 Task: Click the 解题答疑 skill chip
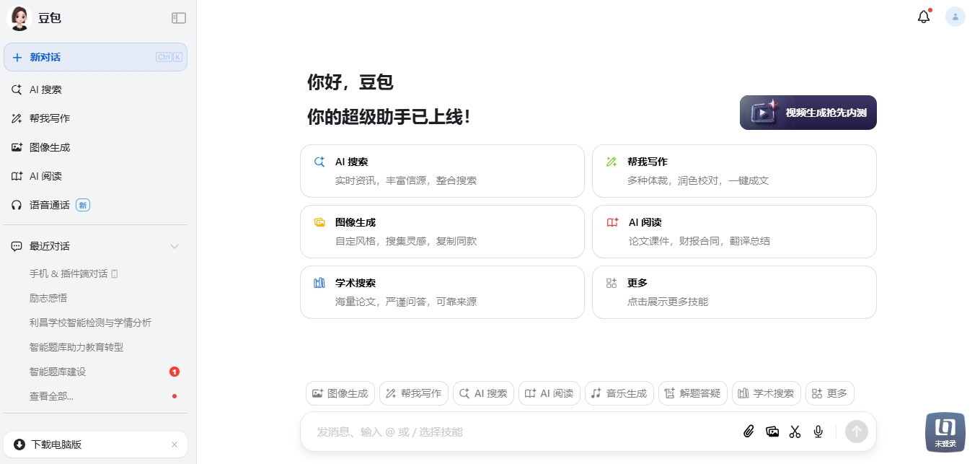[693, 393]
